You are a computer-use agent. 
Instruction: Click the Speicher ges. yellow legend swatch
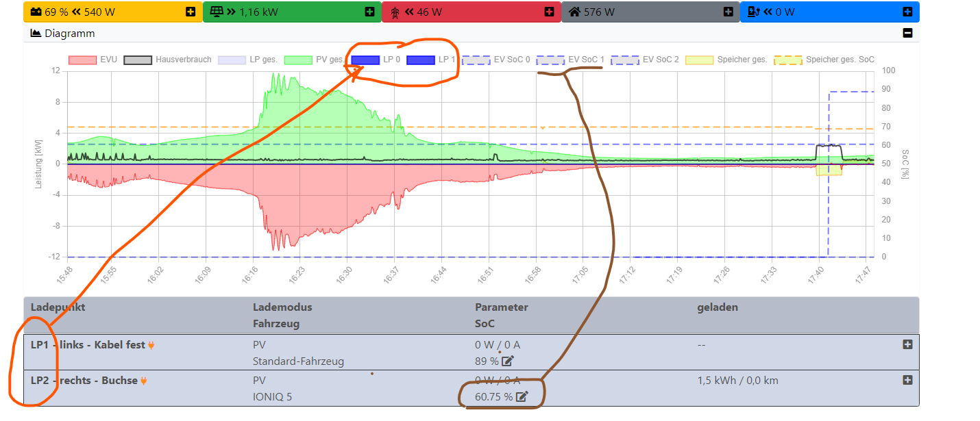pos(699,60)
